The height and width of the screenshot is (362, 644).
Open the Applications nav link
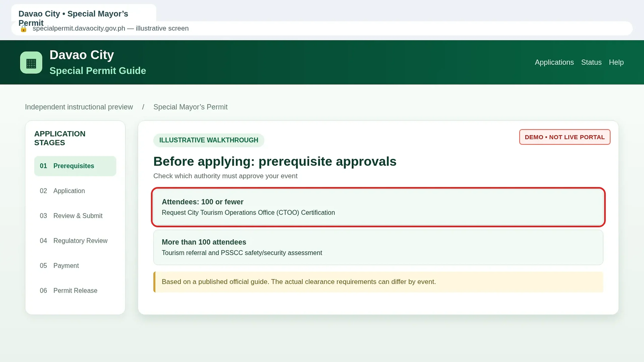coord(554,62)
